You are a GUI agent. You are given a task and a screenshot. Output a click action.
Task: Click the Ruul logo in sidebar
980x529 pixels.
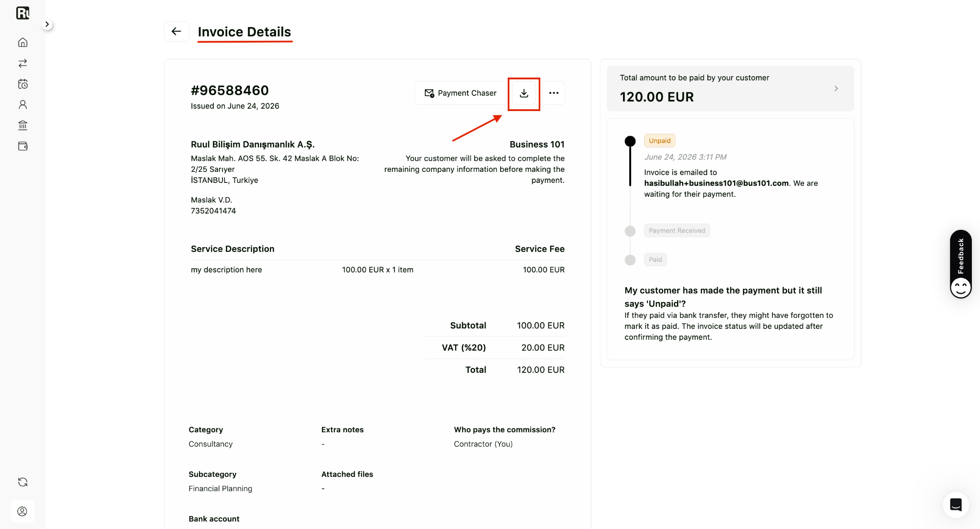[22, 13]
